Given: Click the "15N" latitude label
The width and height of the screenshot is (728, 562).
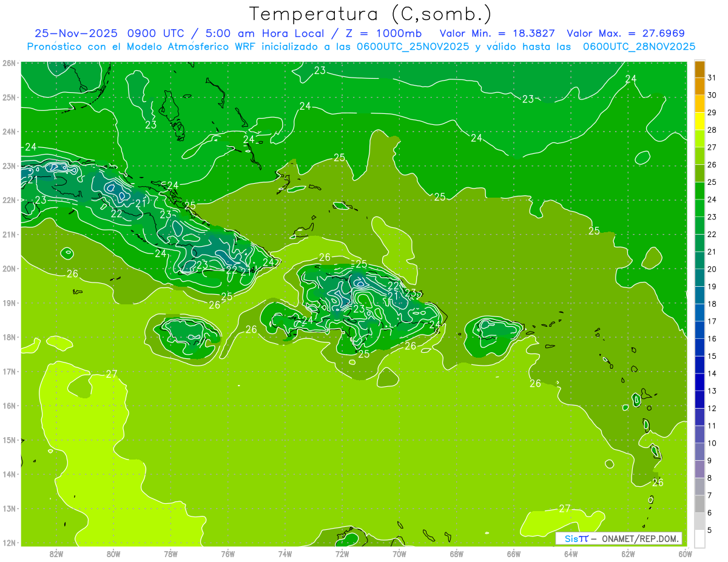Looking at the screenshot, I should [8, 440].
